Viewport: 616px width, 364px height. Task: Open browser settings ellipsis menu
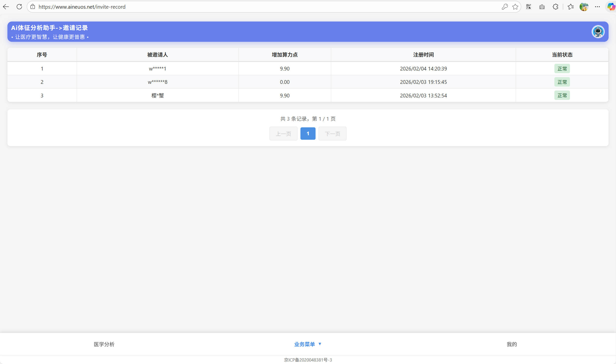(597, 7)
